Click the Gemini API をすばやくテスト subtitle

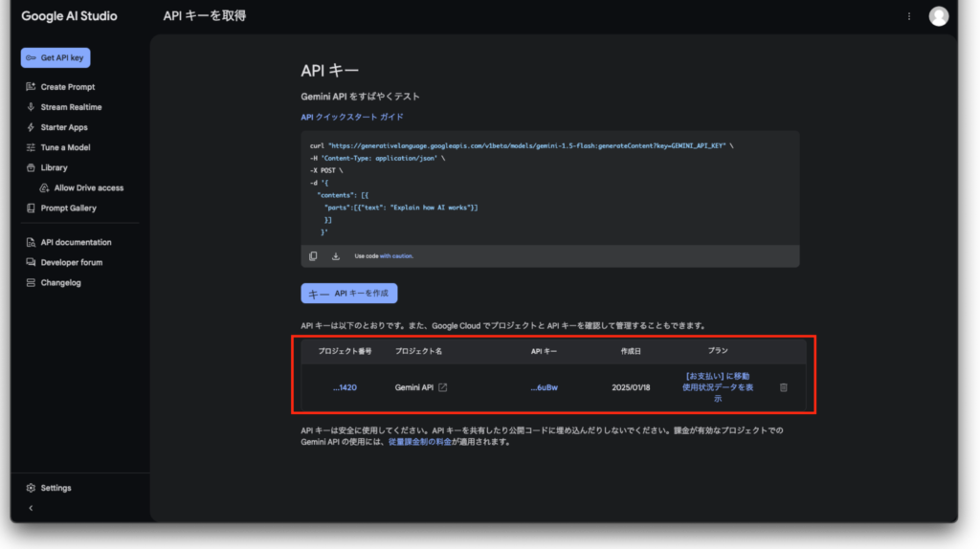[x=360, y=97]
